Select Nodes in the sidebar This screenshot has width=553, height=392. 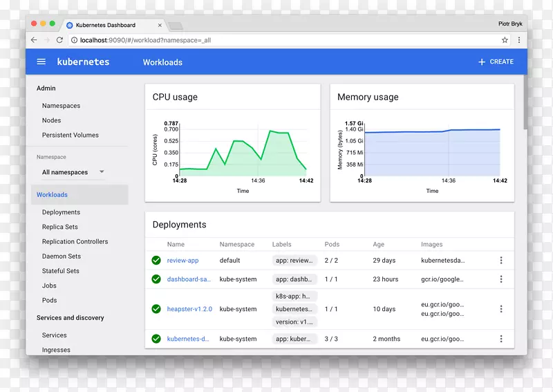pyautogui.click(x=51, y=120)
